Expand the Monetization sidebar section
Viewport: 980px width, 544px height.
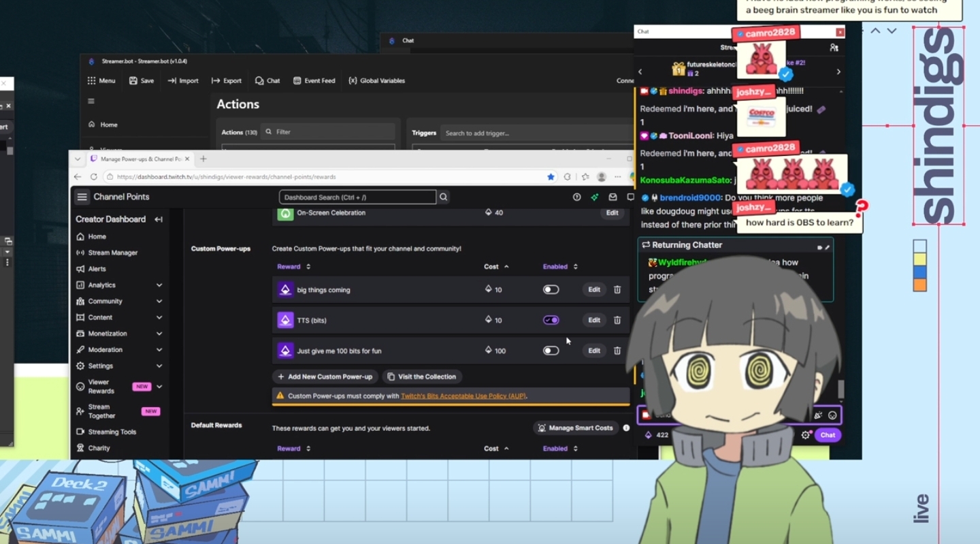pos(159,334)
